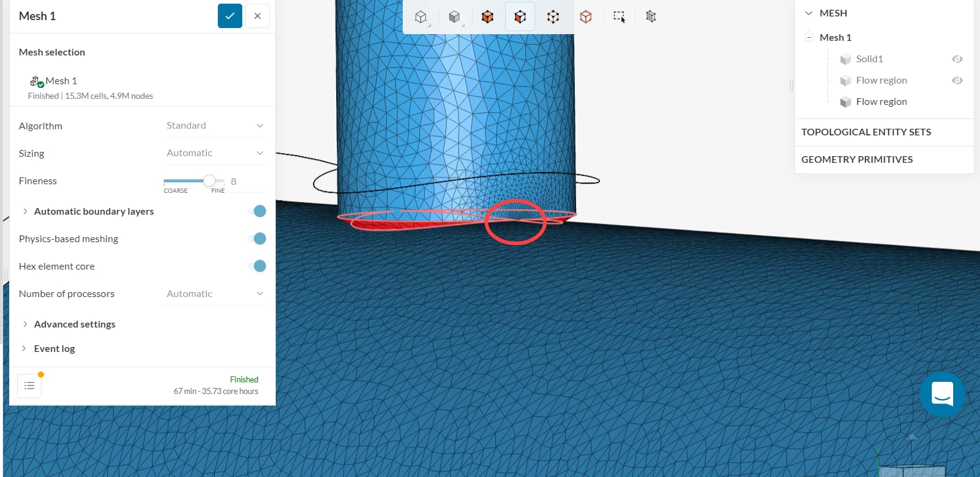Collapse the Mesh 1 tree node
Viewport: 980px width, 477px height.
click(809, 37)
